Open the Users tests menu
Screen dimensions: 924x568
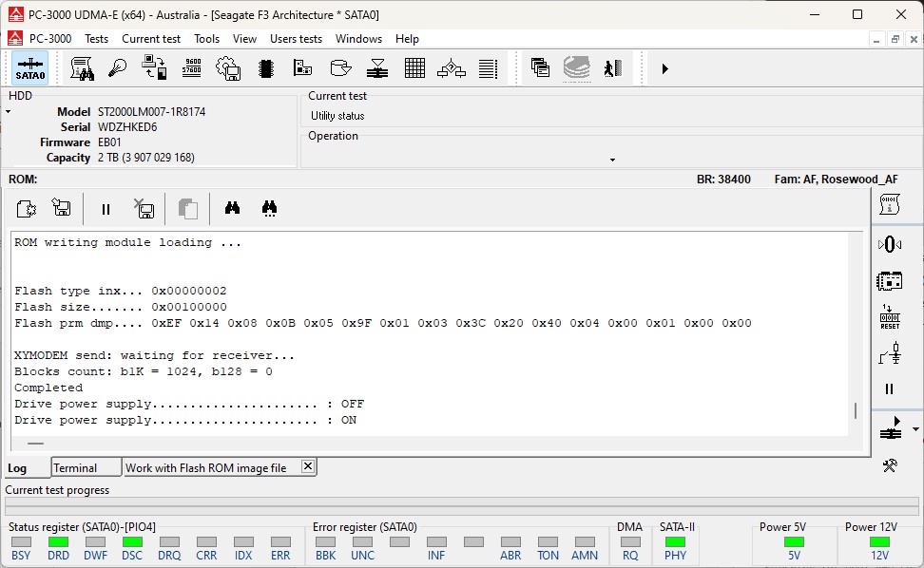[x=296, y=39]
